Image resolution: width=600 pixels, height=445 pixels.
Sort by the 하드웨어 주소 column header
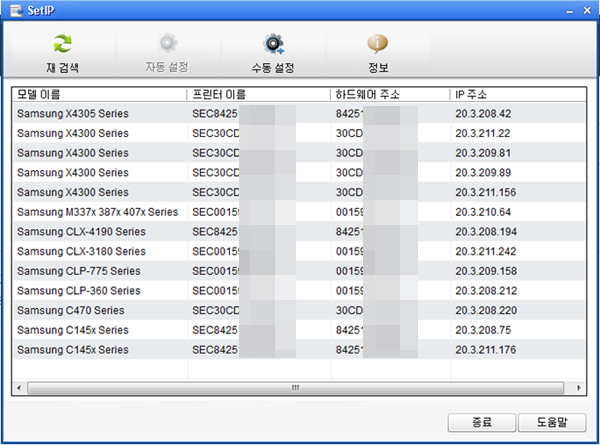click(x=390, y=95)
